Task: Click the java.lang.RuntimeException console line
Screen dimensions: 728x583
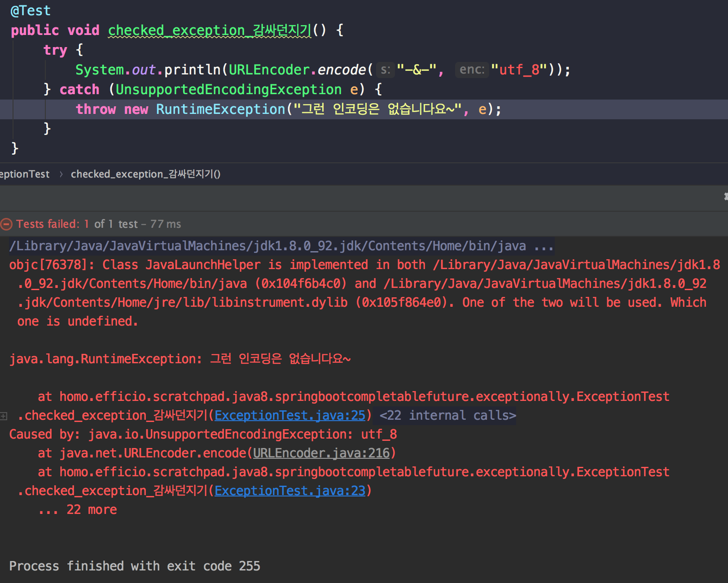Action: (180, 359)
